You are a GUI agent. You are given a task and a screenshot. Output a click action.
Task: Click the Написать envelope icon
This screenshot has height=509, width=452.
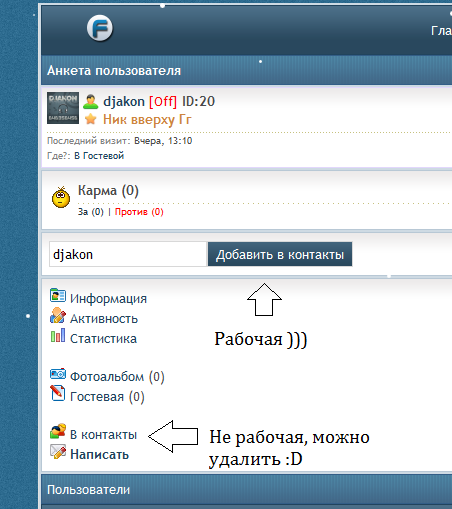click(58, 451)
